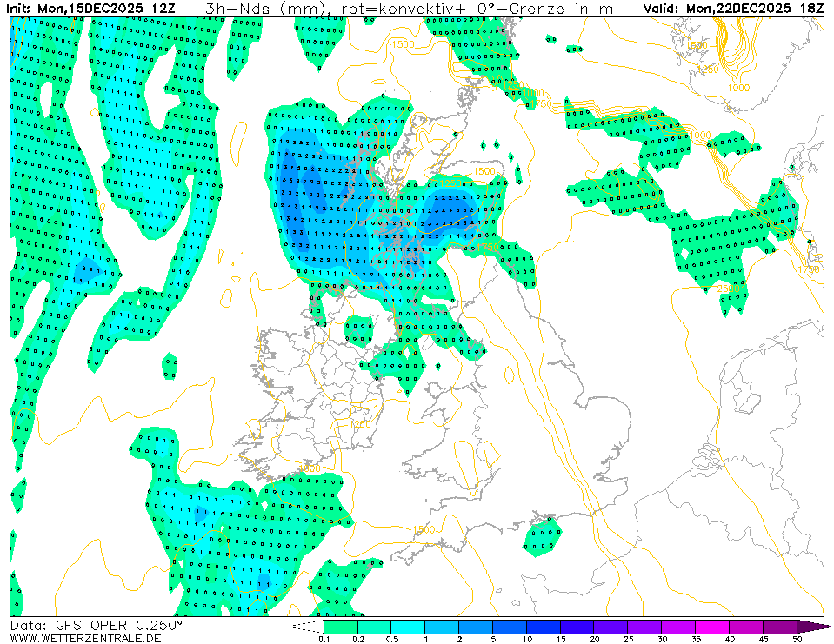Click the 1000 contour label in the top right
Viewport: 834px width, 644px height.
pos(738,88)
